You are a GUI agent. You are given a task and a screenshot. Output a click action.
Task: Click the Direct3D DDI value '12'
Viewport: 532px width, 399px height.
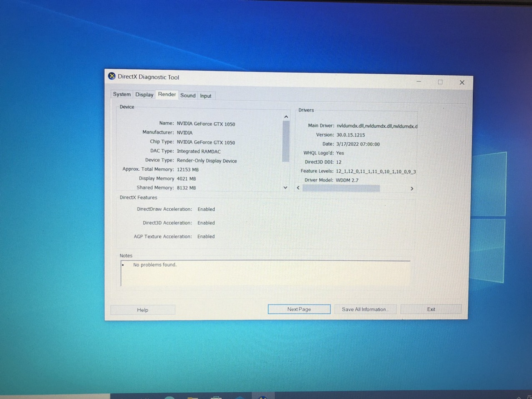[339, 162]
